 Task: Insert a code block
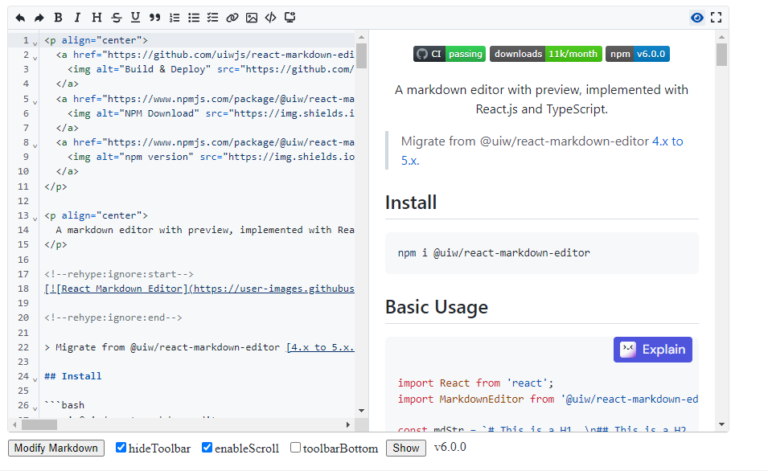tap(271, 18)
